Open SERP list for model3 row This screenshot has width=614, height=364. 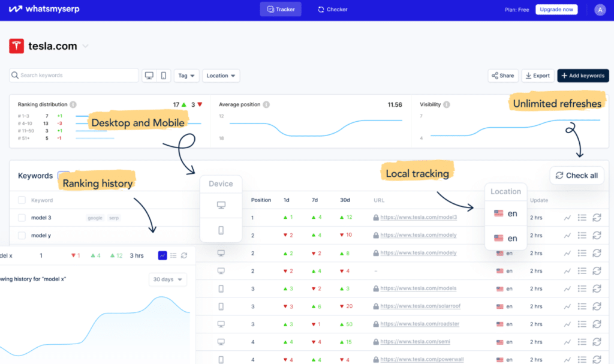pos(582,218)
